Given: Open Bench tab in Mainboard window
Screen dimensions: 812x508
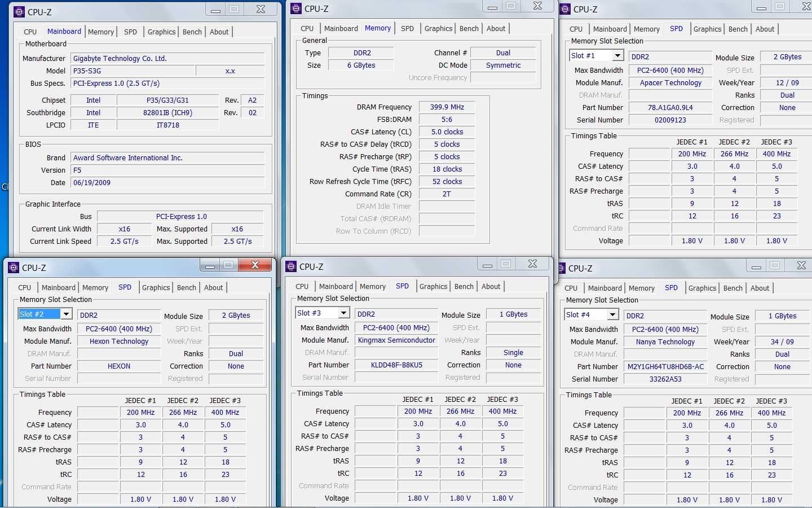Looking at the screenshot, I should (x=192, y=32).
